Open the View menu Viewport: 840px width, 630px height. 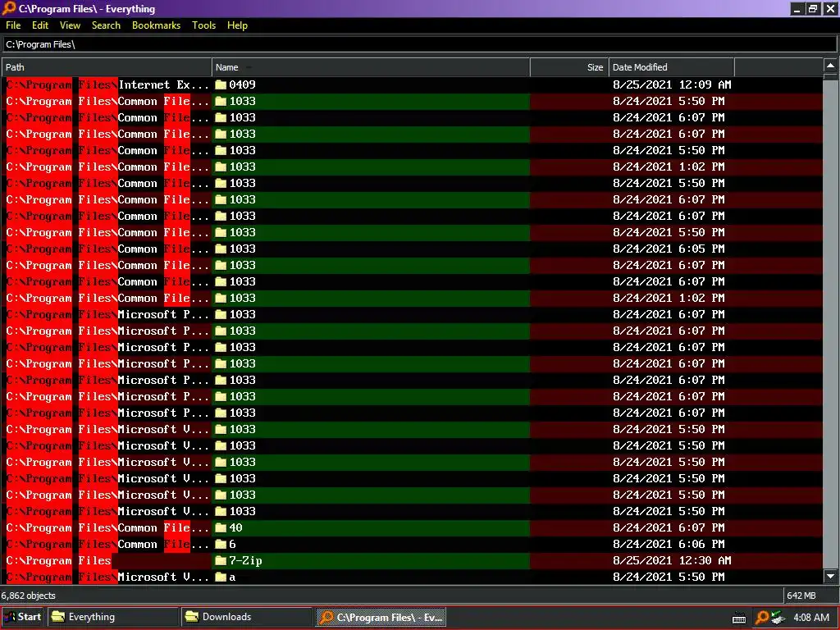coord(70,25)
